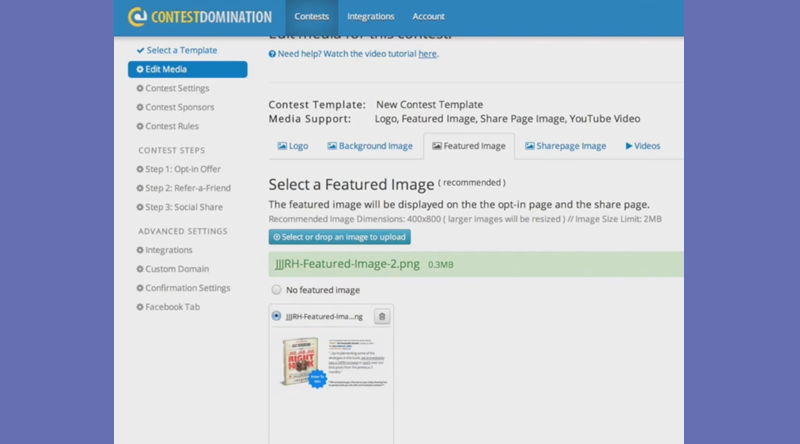800x444 pixels.
Task: Select the JJJRH-Featured-Ima...ng radio button
Action: [277, 316]
